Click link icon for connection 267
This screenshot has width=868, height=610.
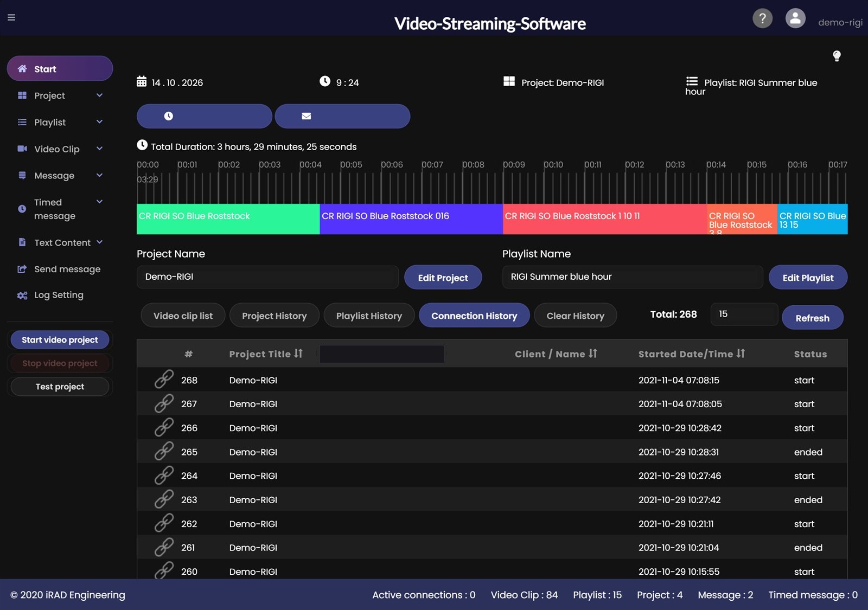(164, 403)
